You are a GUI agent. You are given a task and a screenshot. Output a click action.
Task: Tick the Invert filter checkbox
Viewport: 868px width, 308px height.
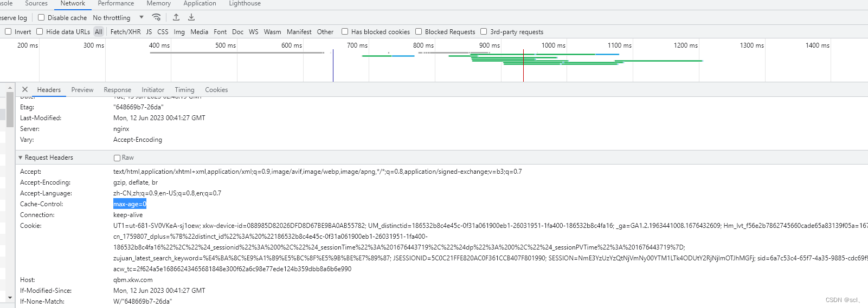point(8,31)
